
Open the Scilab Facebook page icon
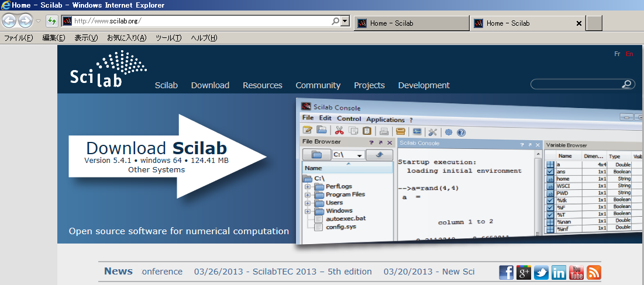[507, 272]
